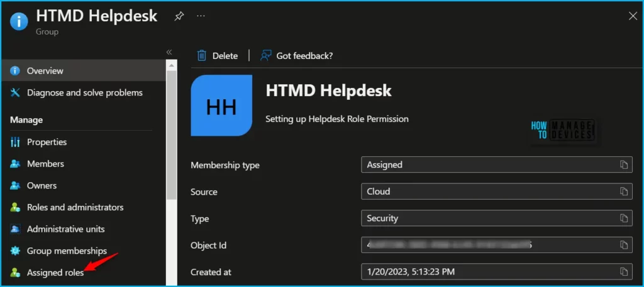Open the ellipsis more options menu

201,16
